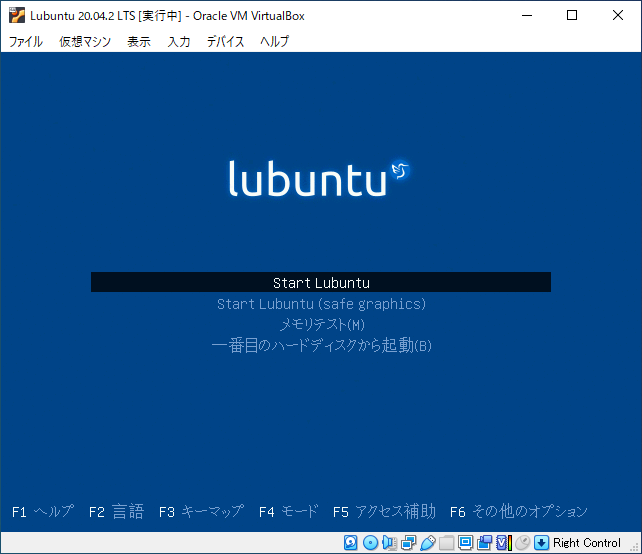Click the recording status icon
The width and height of the screenshot is (642, 554).
484,543
